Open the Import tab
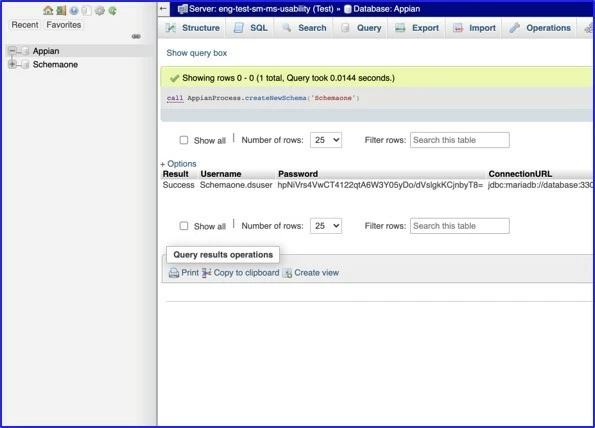 (474, 28)
